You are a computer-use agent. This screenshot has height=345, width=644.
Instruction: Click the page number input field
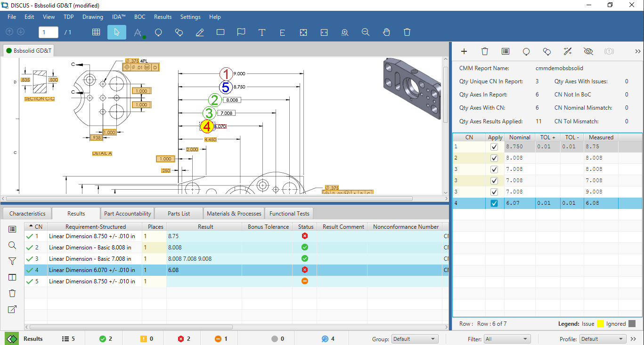coord(48,32)
